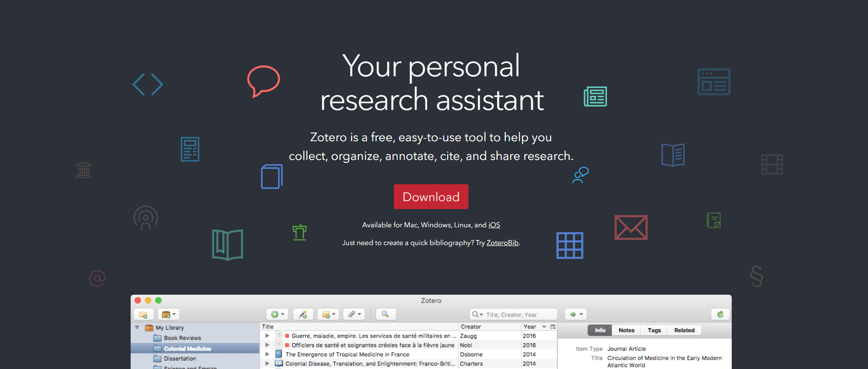Click the book icon of Emergence of Tropical Medicine
This screenshot has width=868, height=369.
279,354
